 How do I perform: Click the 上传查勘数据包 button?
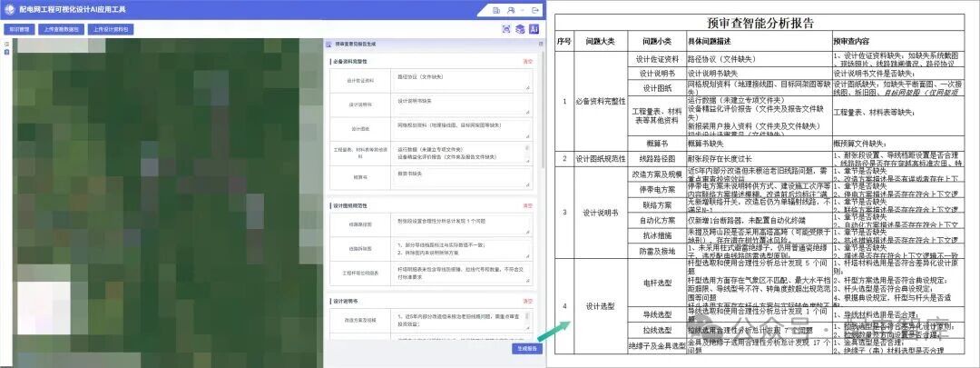(x=59, y=29)
